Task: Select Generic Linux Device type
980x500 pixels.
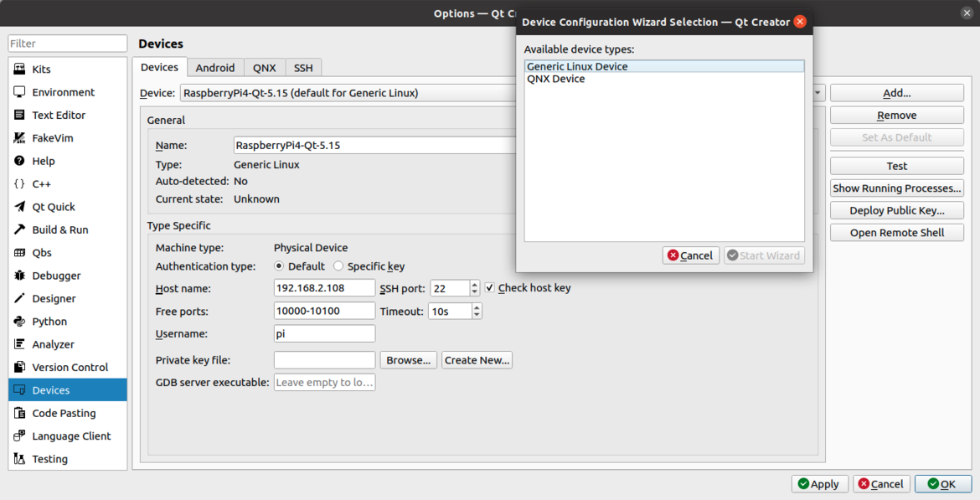Action: click(x=664, y=66)
